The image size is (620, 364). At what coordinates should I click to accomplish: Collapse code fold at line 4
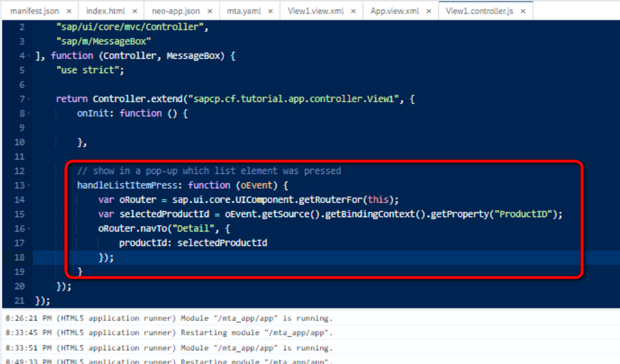29,56
